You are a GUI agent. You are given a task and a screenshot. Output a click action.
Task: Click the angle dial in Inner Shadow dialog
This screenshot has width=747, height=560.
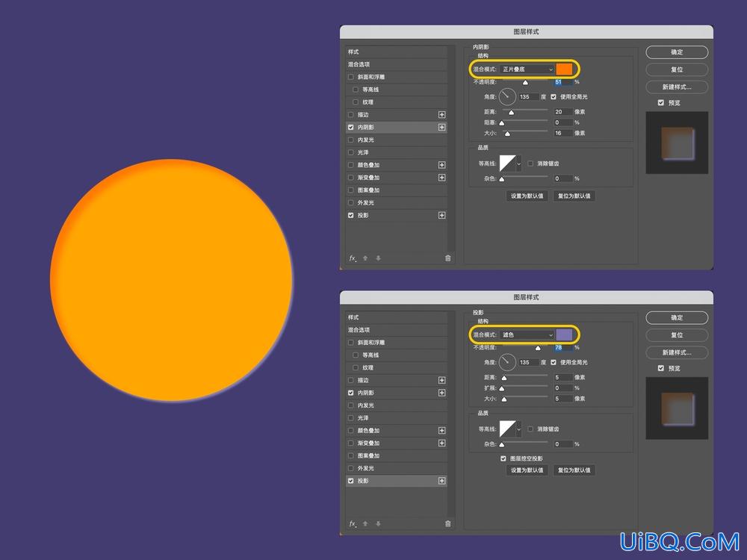pyautogui.click(x=507, y=96)
